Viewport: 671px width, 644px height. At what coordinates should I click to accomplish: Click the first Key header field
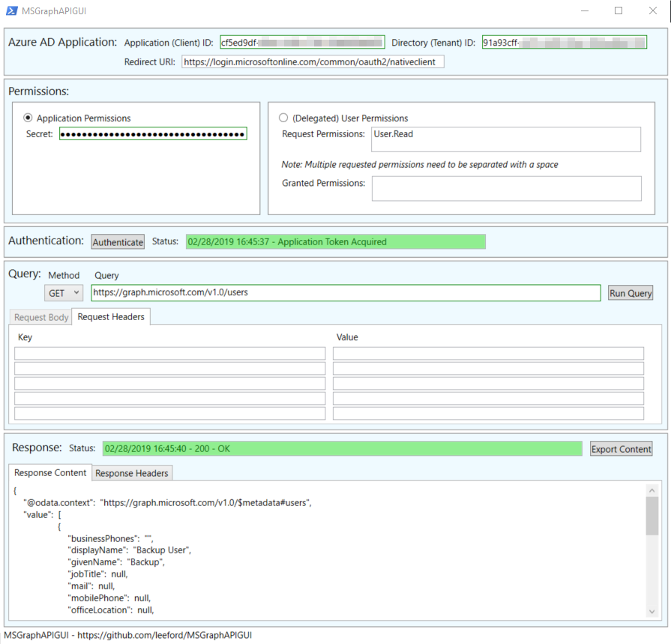tap(170, 353)
